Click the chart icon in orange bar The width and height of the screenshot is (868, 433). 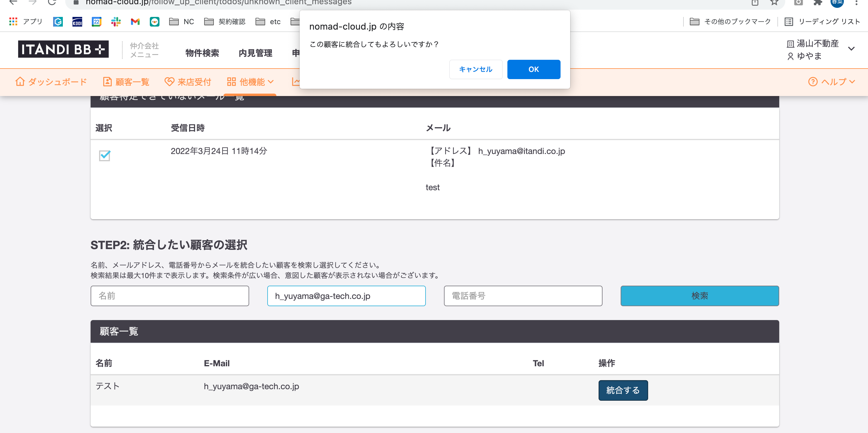pyautogui.click(x=295, y=82)
